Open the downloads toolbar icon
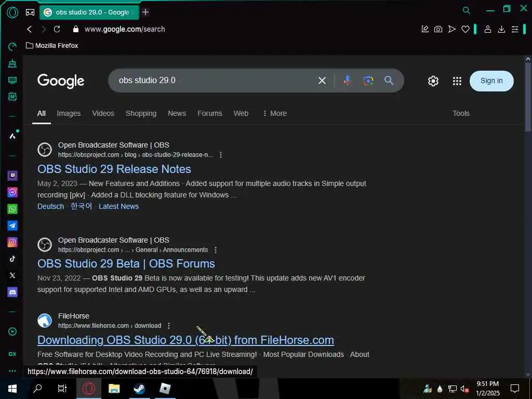532x399 pixels. point(501,29)
